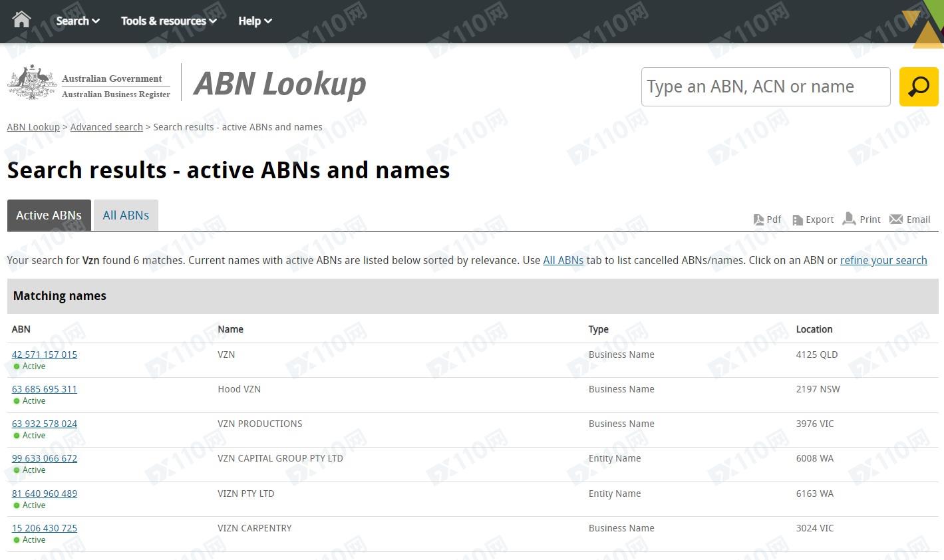Click the refine your search link
Viewport: 944px width, 560px height.
coord(883,260)
